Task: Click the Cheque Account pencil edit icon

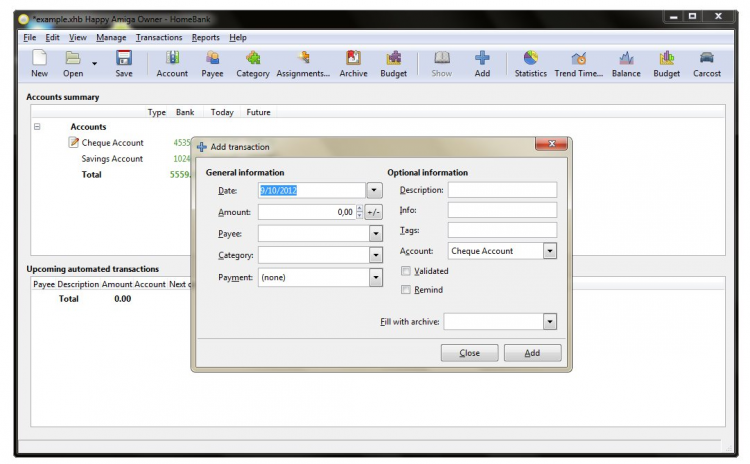Action: pos(74,142)
